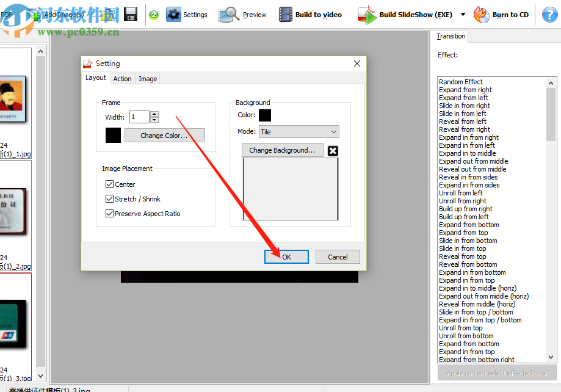
Task: Select 'Expand out from middle' effect
Action: tap(473, 161)
